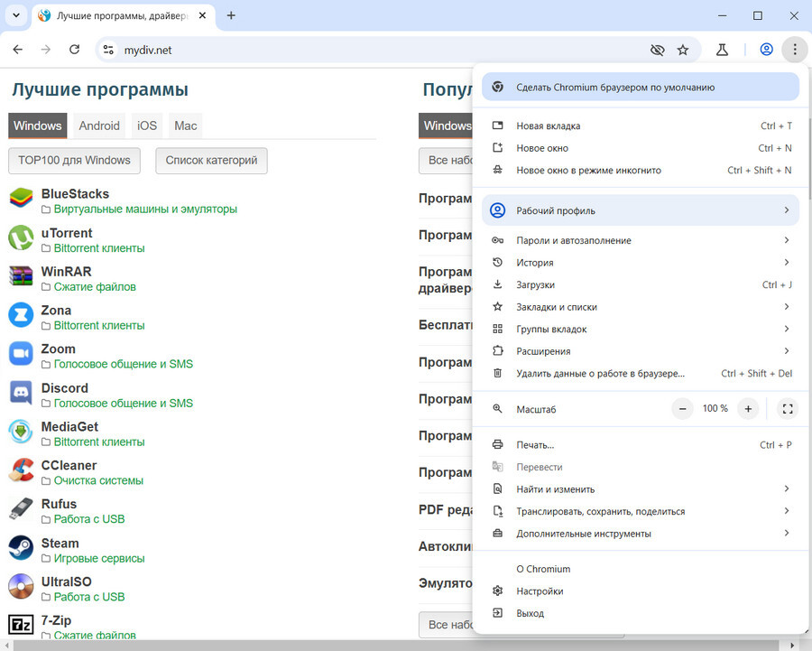Viewport: 812px width, 651px height.
Task: Open the Очистка системы category link
Action: pyautogui.click(x=98, y=481)
